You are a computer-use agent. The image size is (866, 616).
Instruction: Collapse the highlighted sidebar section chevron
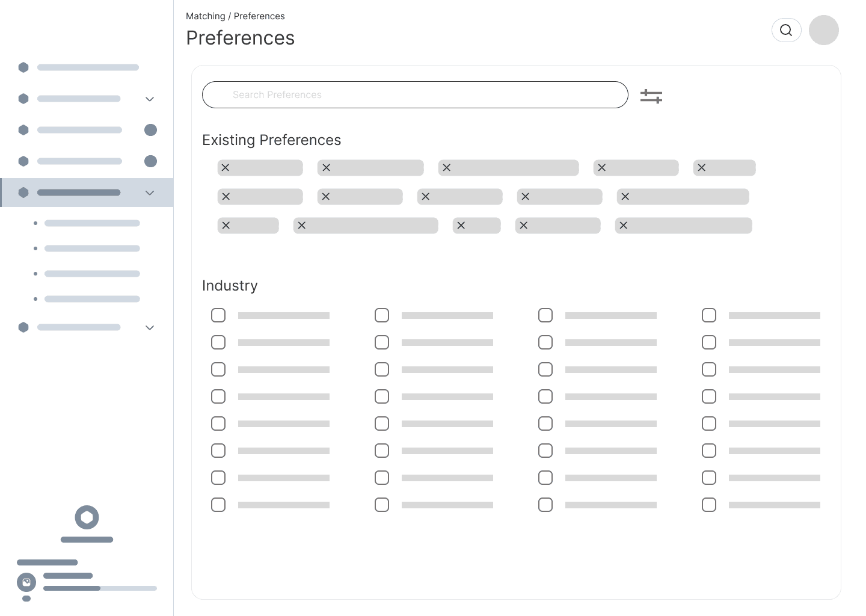coord(150,192)
